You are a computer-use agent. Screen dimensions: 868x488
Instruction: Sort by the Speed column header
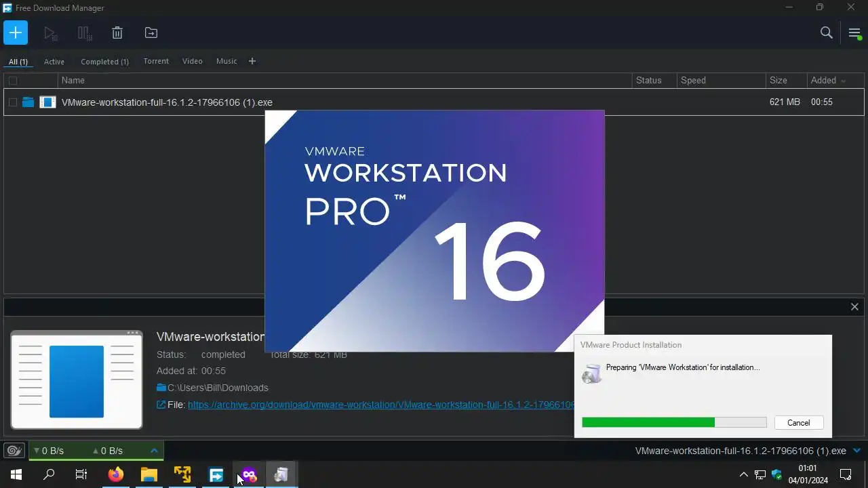pos(693,80)
